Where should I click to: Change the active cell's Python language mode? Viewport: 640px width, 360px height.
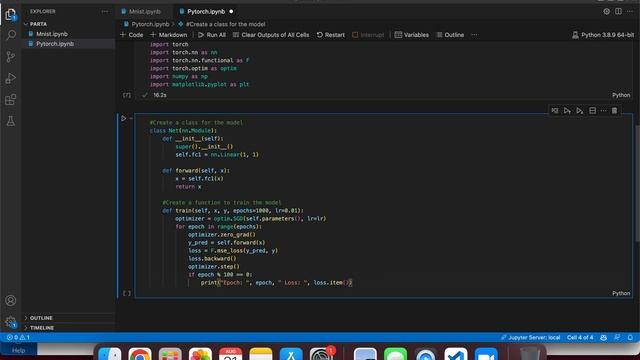pos(621,293)
